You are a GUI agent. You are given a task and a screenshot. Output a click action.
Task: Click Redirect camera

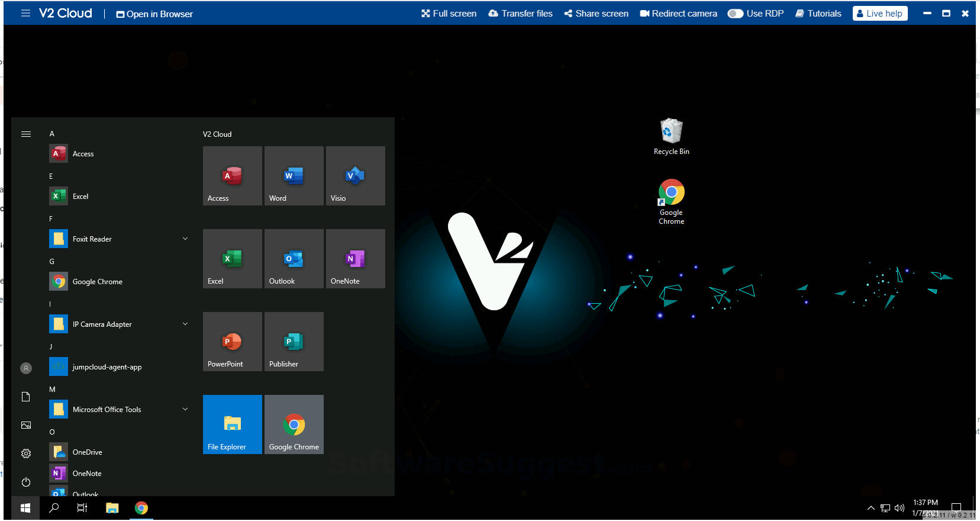pyautogui.click(x=678, y=14)
